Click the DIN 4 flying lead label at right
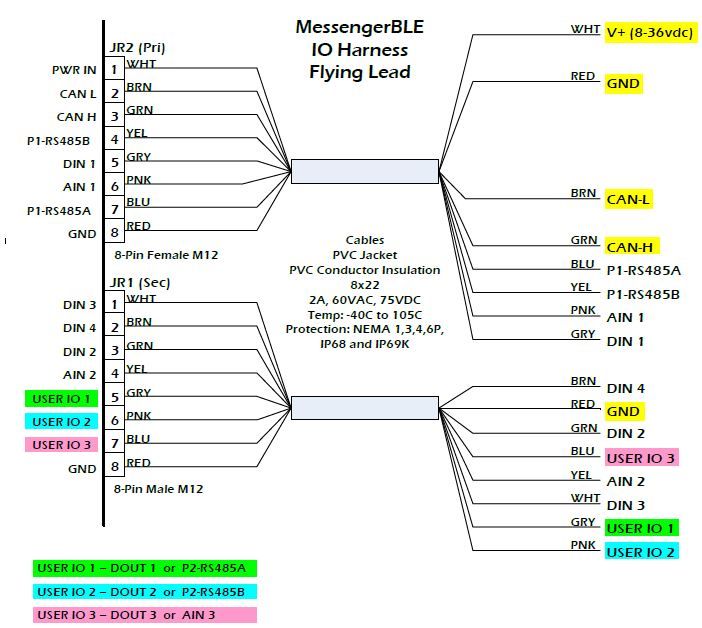 [x=625, y=389]
